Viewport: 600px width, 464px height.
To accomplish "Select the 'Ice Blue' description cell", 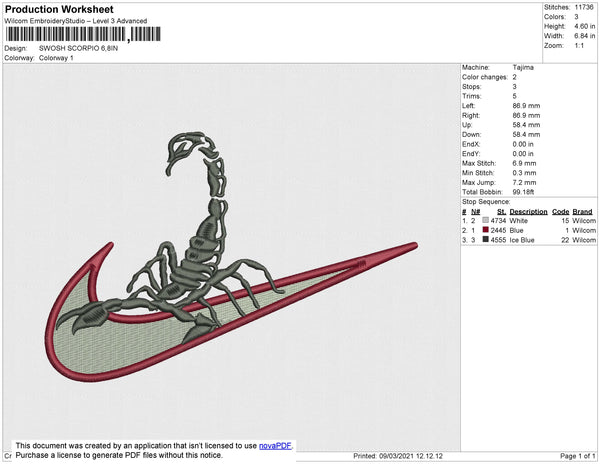I will (522, 240).
